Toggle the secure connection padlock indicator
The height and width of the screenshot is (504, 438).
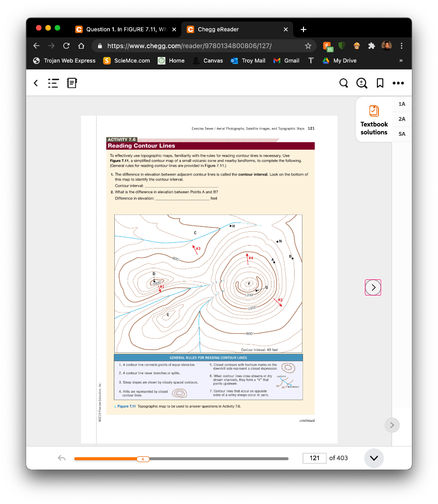100,45
